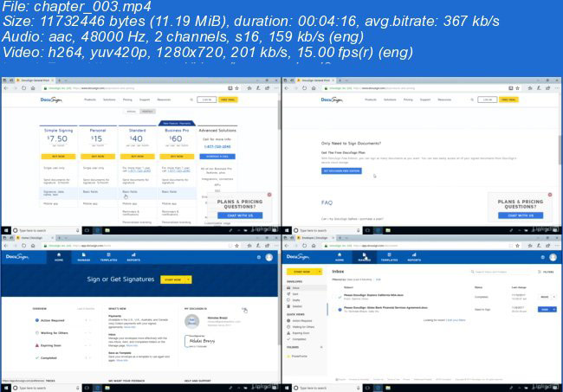The width and height of the screenshot is (563, 392).
Task: Open the arrow on the Inbox sidebar Start Now button
Action: click(x=320, y=272)
